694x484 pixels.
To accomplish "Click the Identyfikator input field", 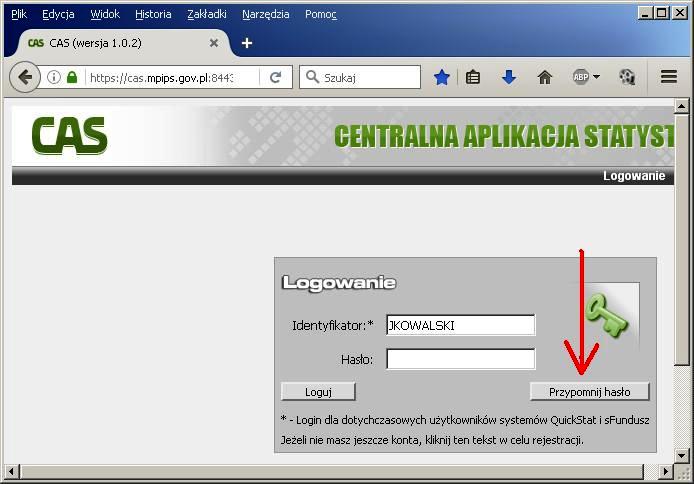I will pyautogui.click(x=461, y=325).
